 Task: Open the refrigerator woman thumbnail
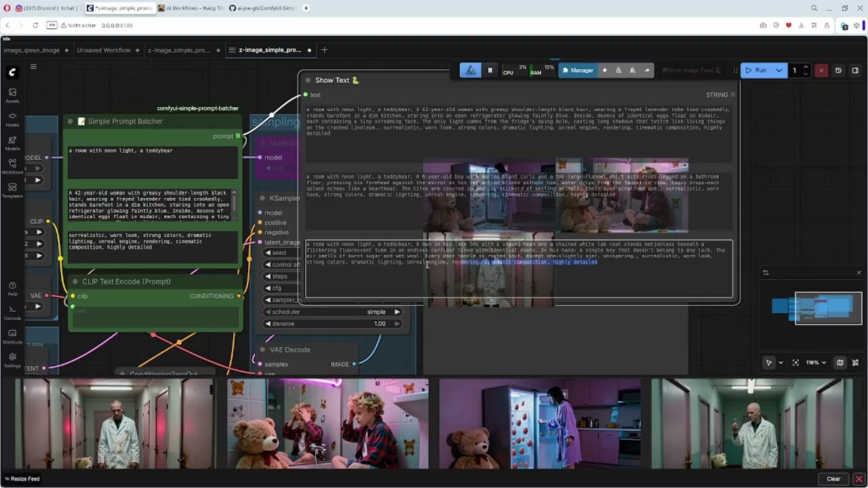coord(540,424)
